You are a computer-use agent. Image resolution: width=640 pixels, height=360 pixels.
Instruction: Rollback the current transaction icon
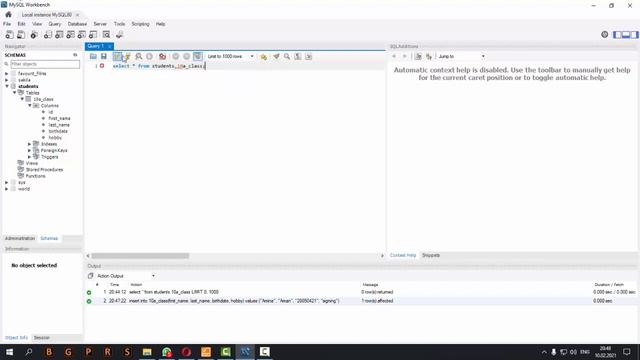187,56
